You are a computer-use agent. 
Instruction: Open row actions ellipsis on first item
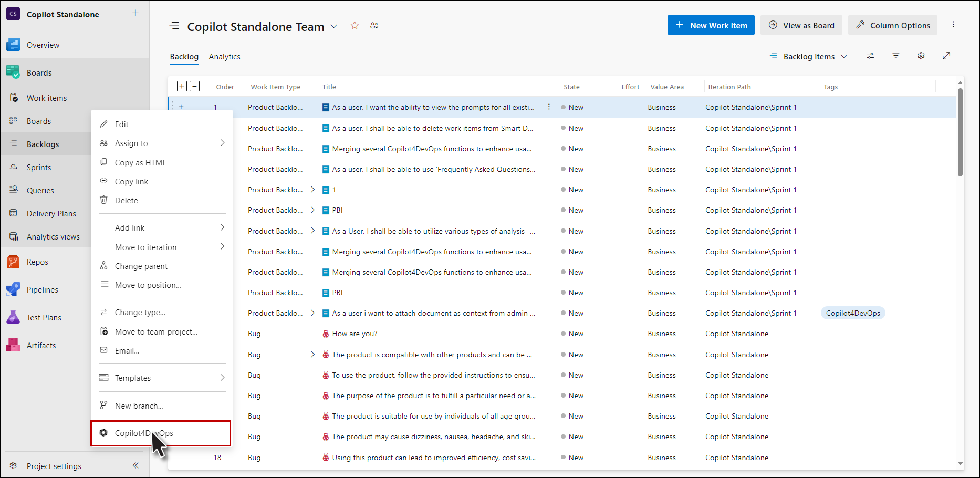click(549, 107)
